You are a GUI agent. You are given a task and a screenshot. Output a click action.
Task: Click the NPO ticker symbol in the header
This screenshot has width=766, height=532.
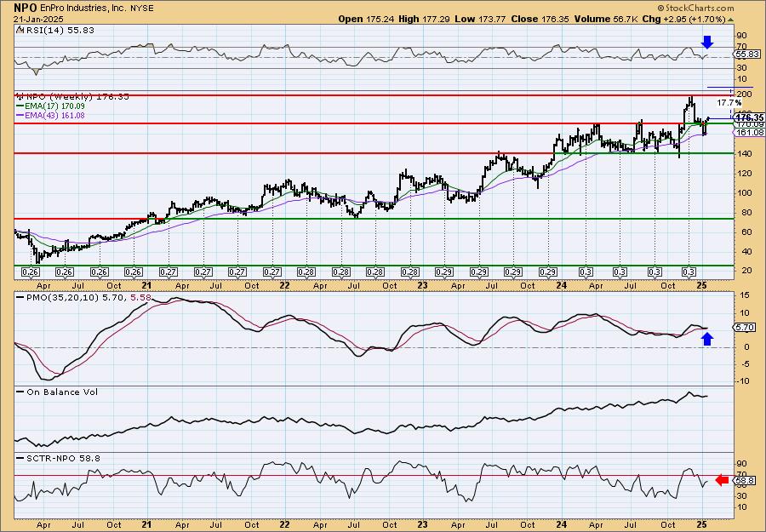(x=26, y=8)
